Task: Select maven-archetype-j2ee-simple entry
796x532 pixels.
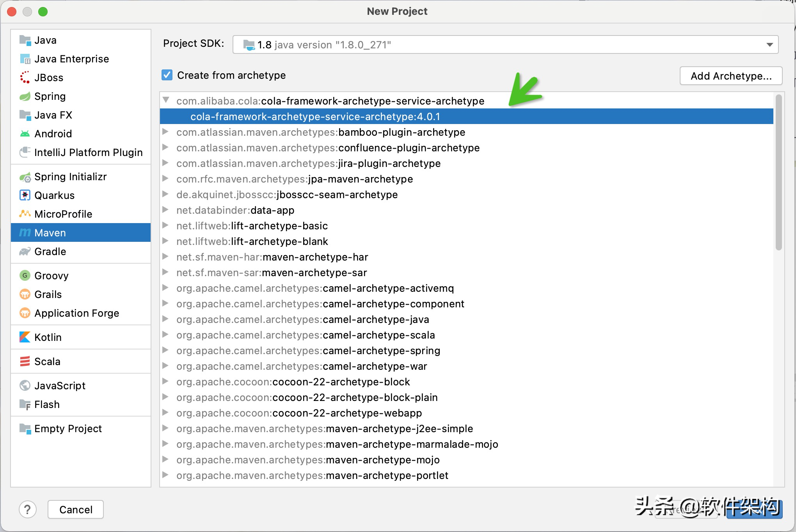Action: pyautogui.click(x=466, y=429)
